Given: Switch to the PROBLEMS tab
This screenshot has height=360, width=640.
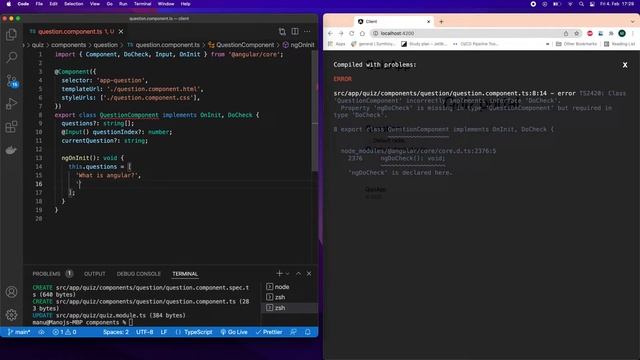Looking at the screenshot, I should (46, 274).
